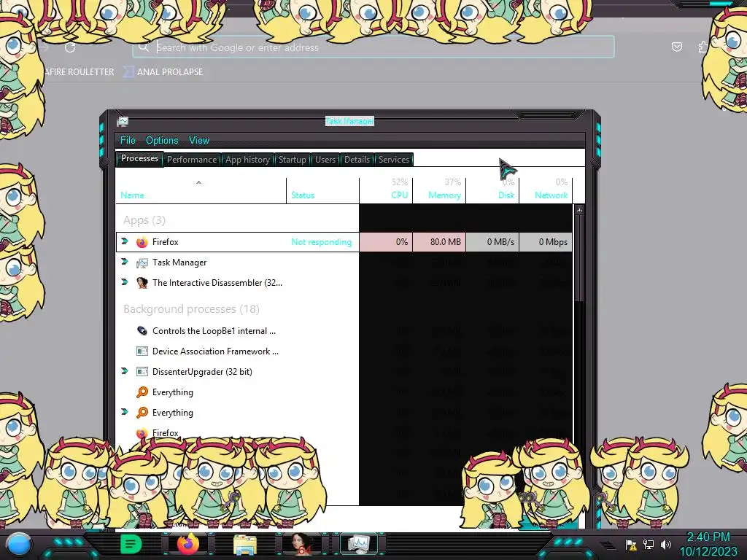The image size is (747, 560).
Task: Select the Processes tab
Action: [x=139, y=158]
